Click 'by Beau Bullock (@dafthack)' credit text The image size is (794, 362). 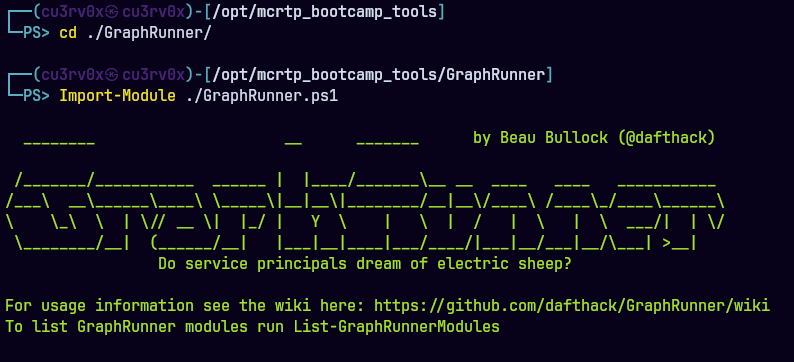pyautogui.click(x=594, y=137)
